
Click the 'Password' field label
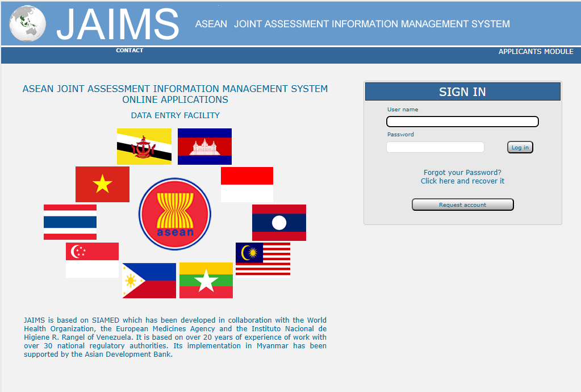tap(400, 134)
